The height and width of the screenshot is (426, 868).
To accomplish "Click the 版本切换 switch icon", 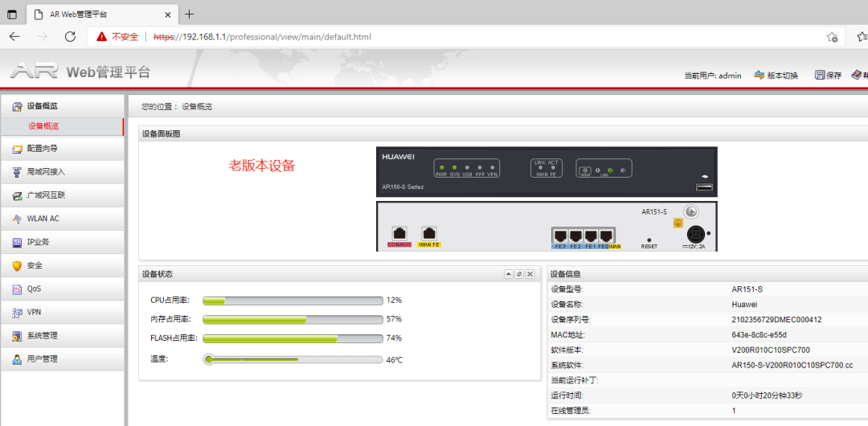I will (759, 76).
